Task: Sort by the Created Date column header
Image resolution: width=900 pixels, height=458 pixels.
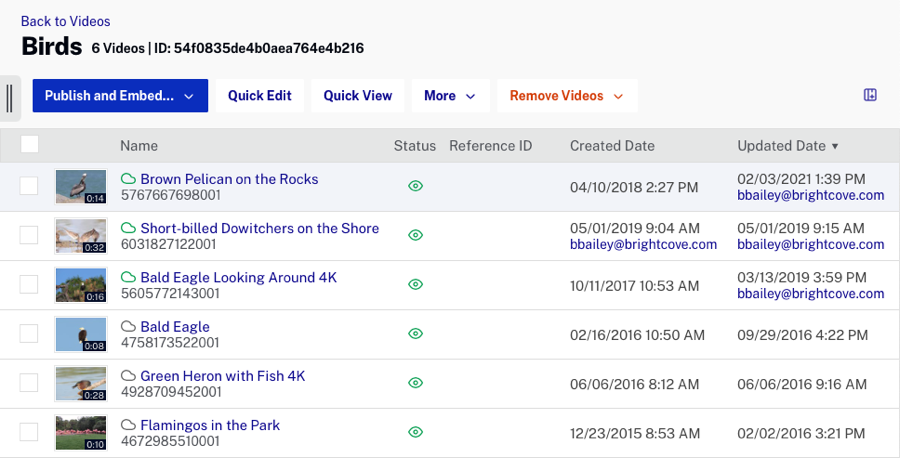Action: [x=612, y=146]
